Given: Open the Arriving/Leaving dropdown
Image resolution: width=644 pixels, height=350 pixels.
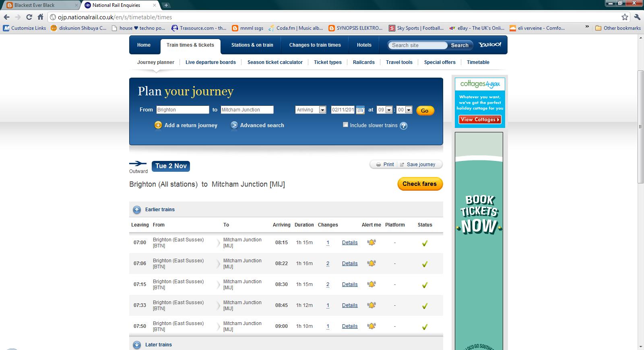Looking at the screenshot, I should click(x=311, y=110).
